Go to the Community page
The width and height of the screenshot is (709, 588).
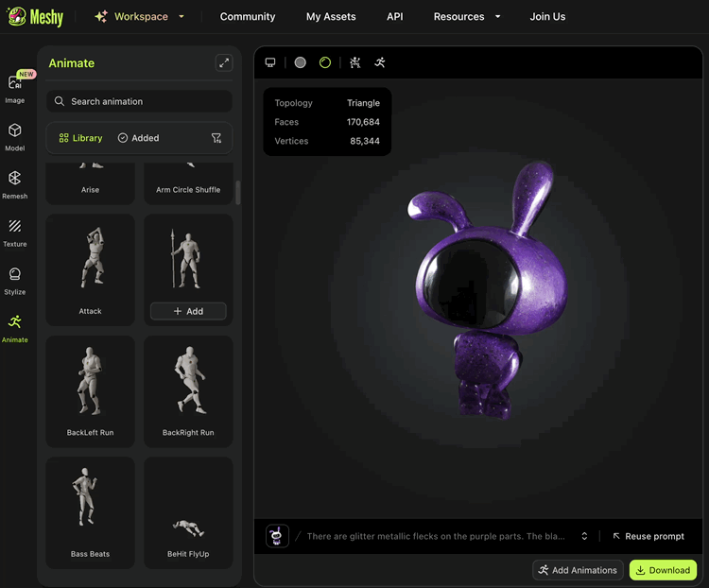[248, 17]
